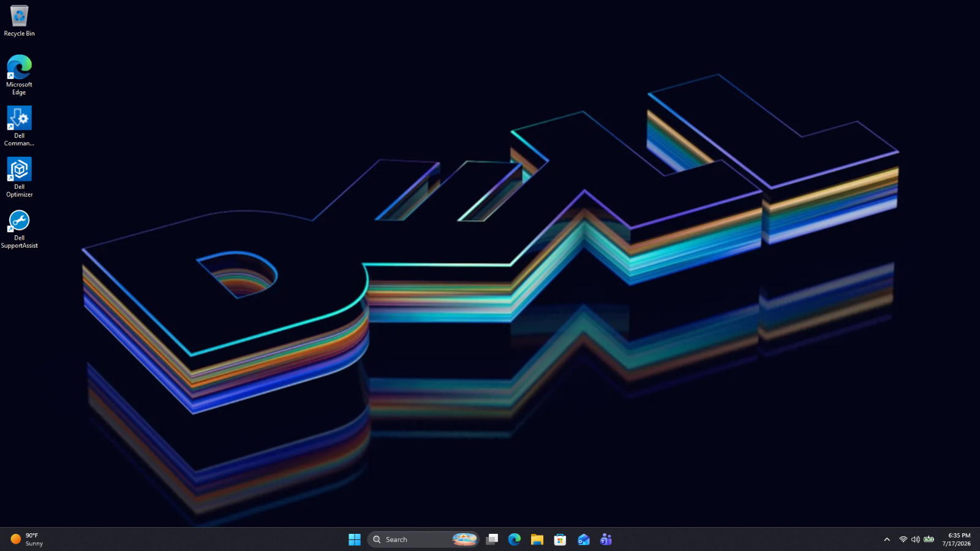
Task: Select the Dell Command desktop shortcut
Action: 19,126
